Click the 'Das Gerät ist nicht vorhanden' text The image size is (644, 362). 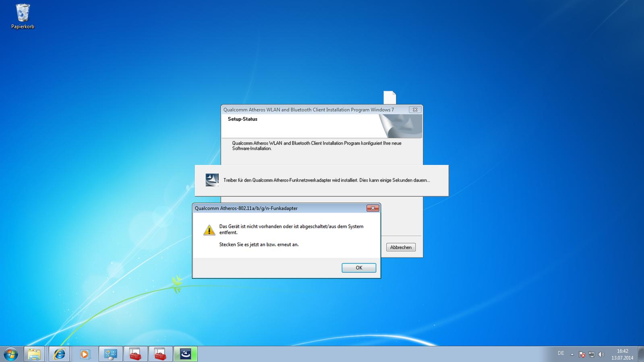coord(291,229)
